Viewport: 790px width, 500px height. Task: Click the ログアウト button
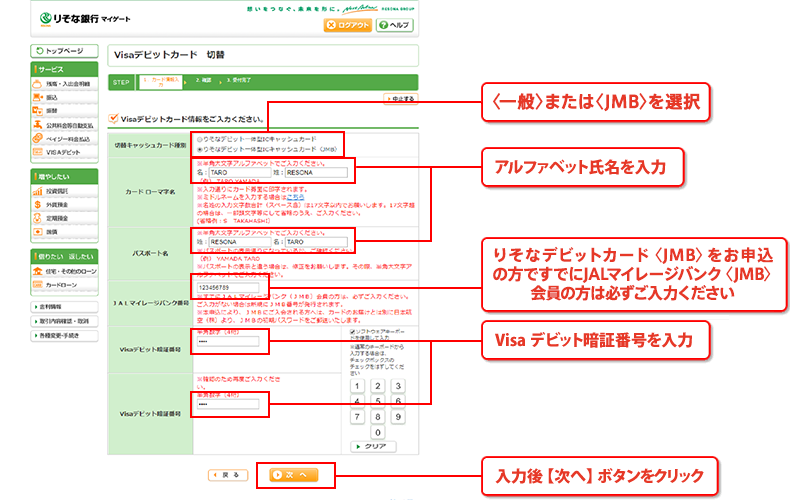tap(348, 25)
